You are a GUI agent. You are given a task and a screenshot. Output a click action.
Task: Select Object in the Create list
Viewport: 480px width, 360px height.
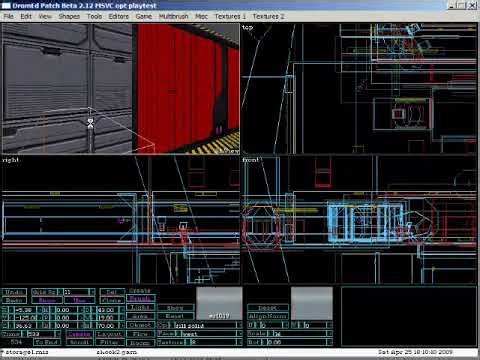tap(140, 325)
